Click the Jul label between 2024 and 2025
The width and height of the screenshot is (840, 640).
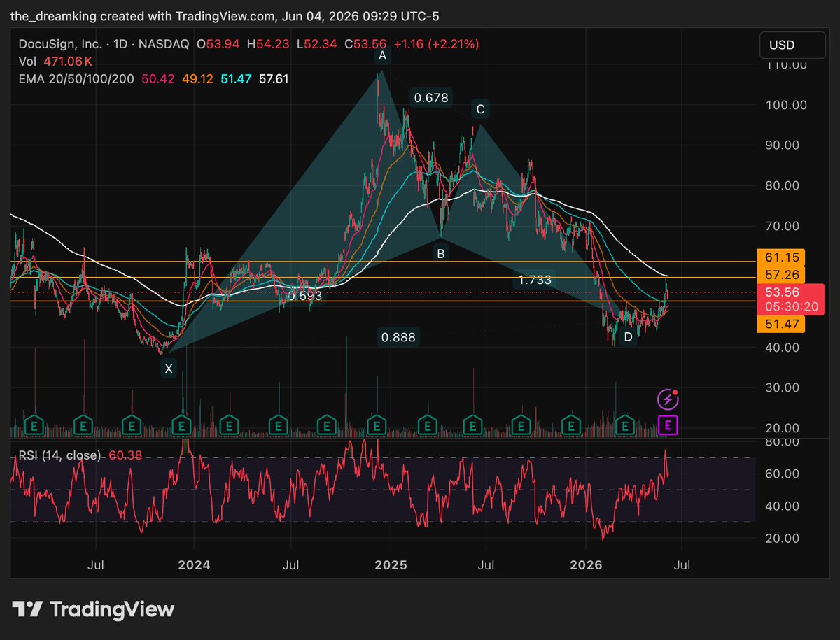[x=293, y=564]
